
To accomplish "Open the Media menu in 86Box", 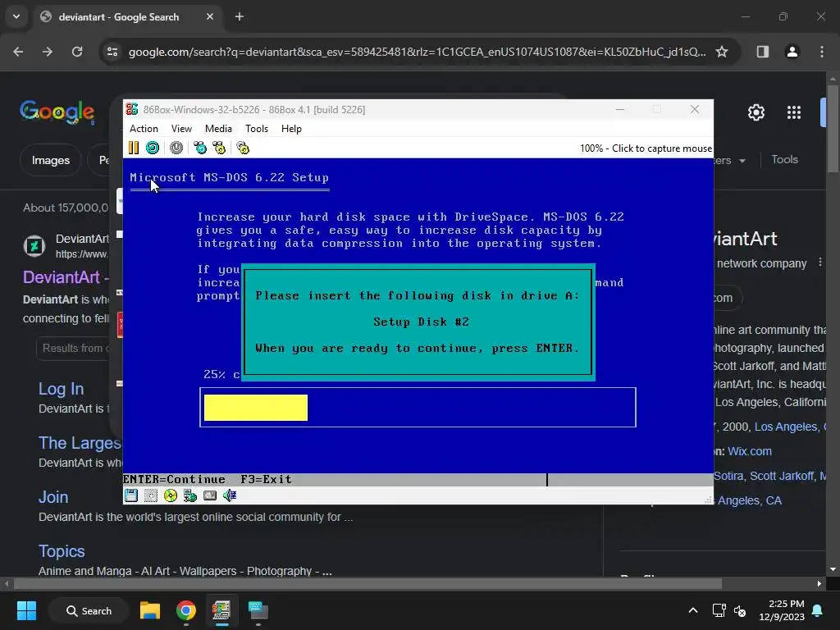I will tap(218, 129).
